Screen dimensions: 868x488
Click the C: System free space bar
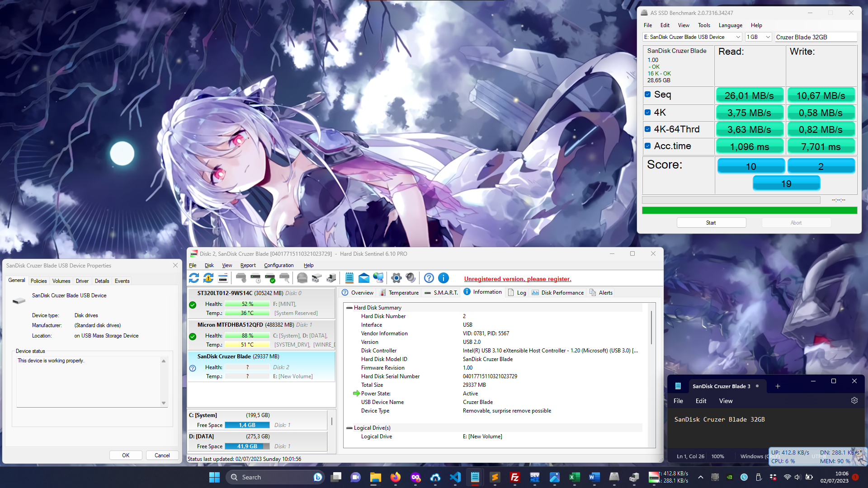click(247, 425)
